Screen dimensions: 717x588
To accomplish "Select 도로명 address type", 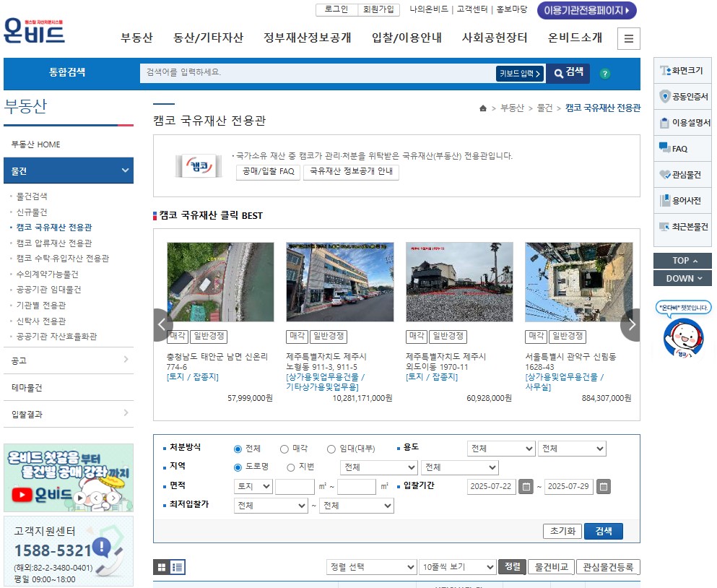I will pyautogui.click(x=238, y=467).
